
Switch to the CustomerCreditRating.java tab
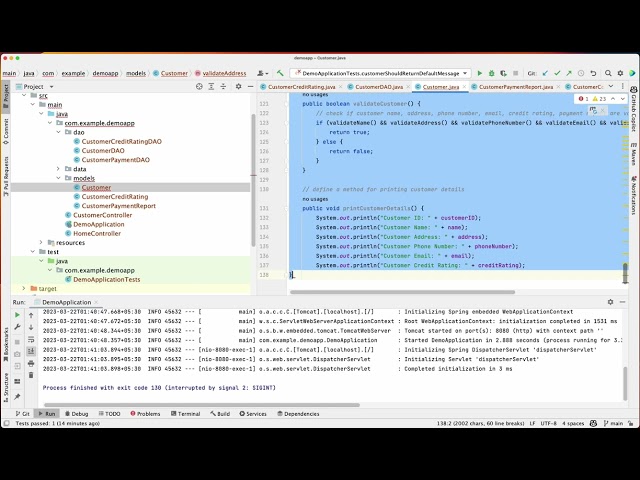(x=301, y=87)
